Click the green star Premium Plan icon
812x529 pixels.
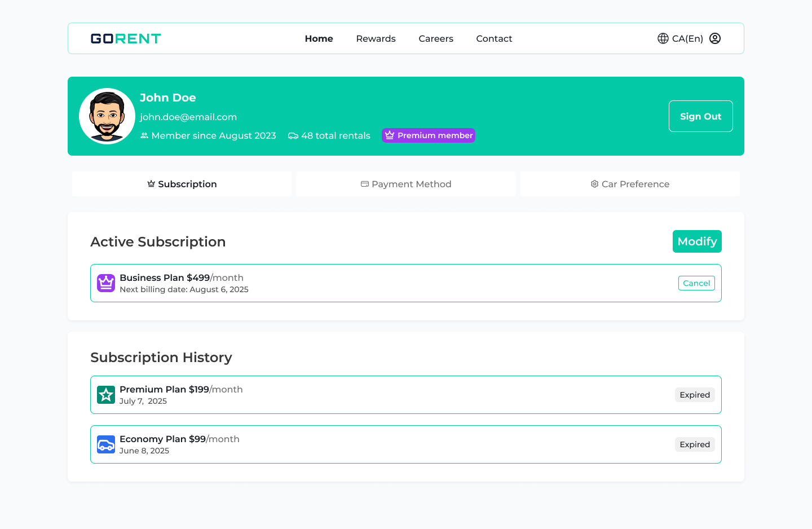tap(106, 395)
